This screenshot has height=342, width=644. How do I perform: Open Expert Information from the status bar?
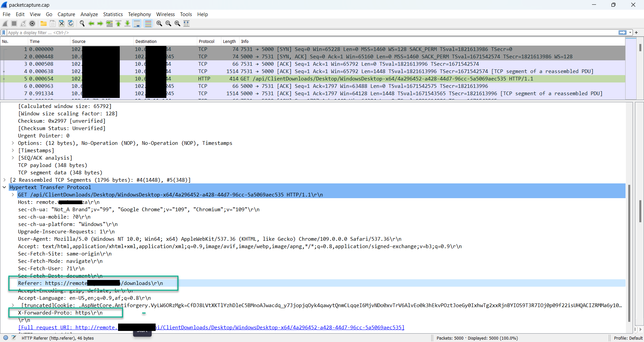pyautogui.click(x=6, y=338)
